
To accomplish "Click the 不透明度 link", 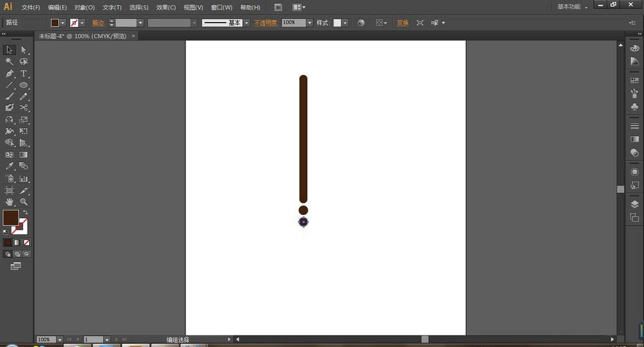I will (265, 23).
